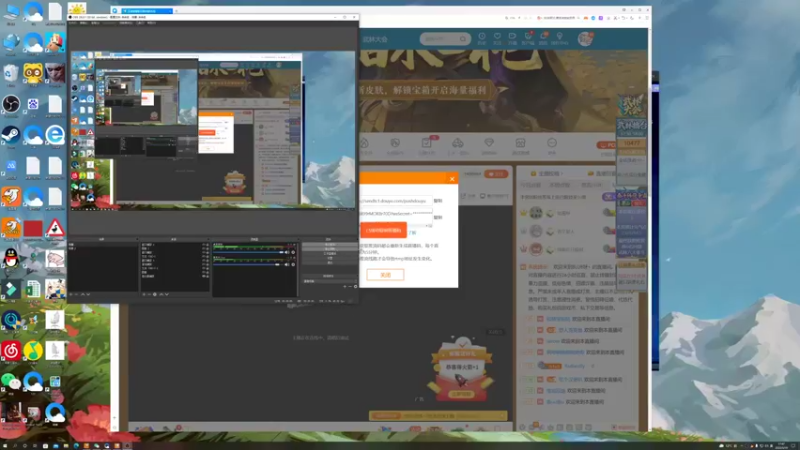Launch Internet Explorer from the desktop

click(x=55, y=135)
